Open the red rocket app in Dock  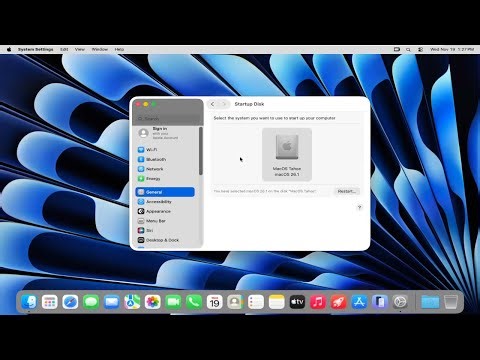point(339,302)
